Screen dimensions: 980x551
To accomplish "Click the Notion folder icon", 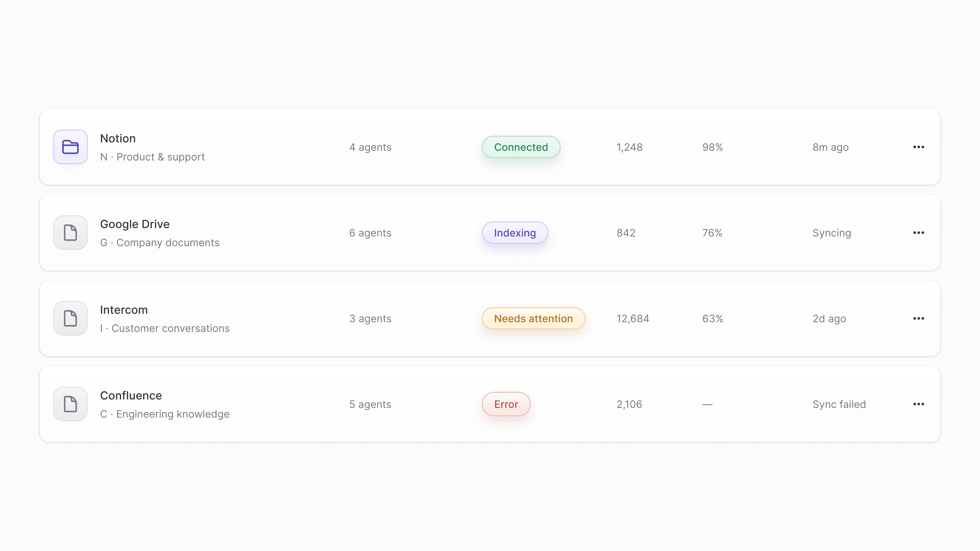I will pyautogui.click(x=70, y=147).
